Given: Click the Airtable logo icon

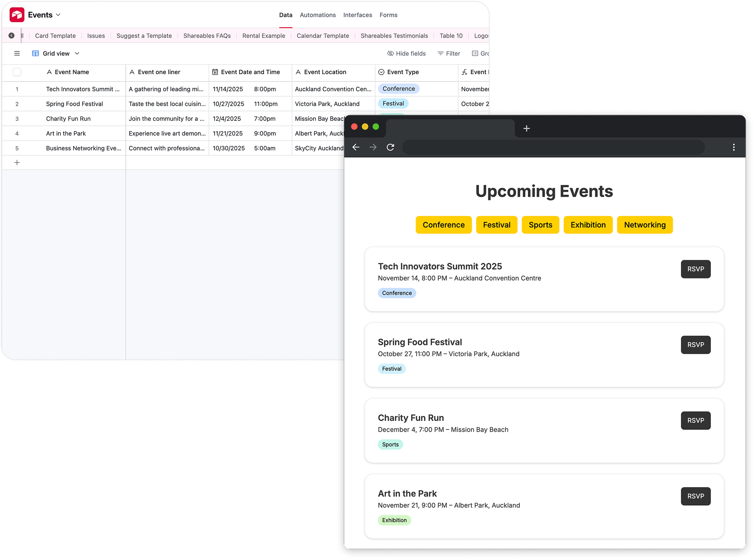Looking at the screenshot, I should (17, 15).
